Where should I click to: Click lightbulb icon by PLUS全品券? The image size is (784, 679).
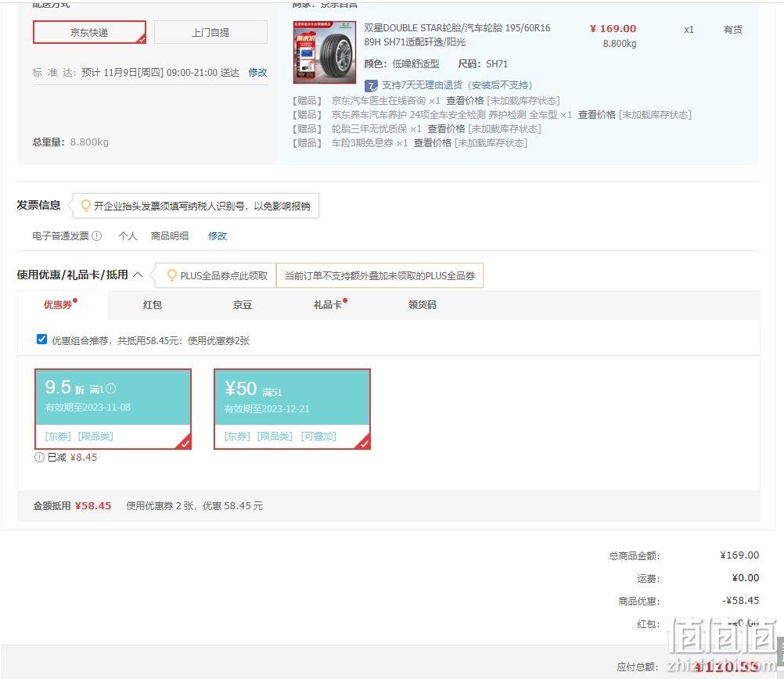tap(171, 275)
